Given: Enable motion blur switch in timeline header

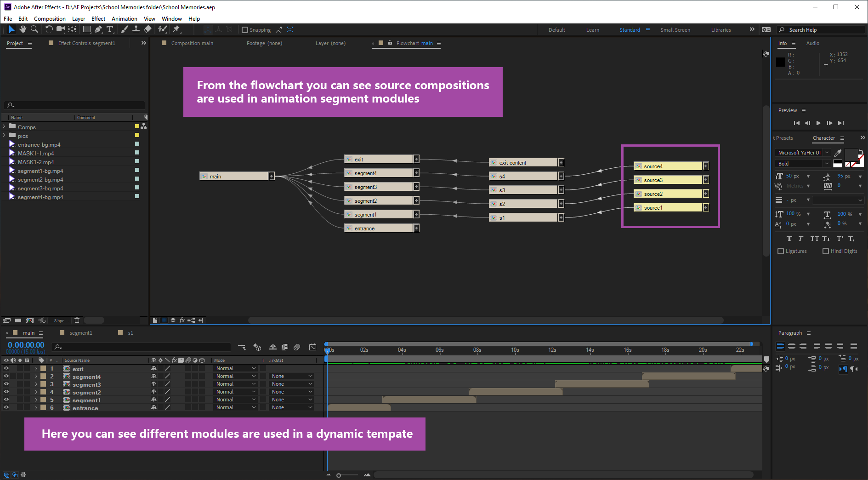Looking at the screenshot, I should [x=297, y=347].
